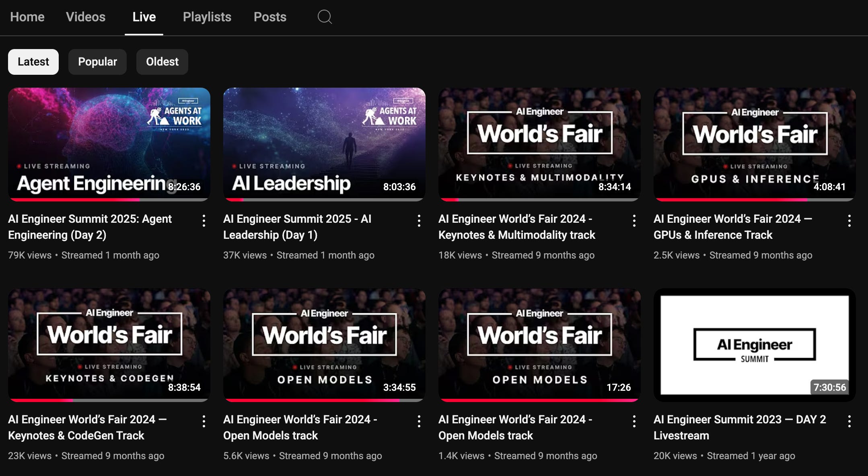Open more options for Summit 2023 DAY 2 Livestream
This screenshot has width=868, height=476.
[849, 421]
